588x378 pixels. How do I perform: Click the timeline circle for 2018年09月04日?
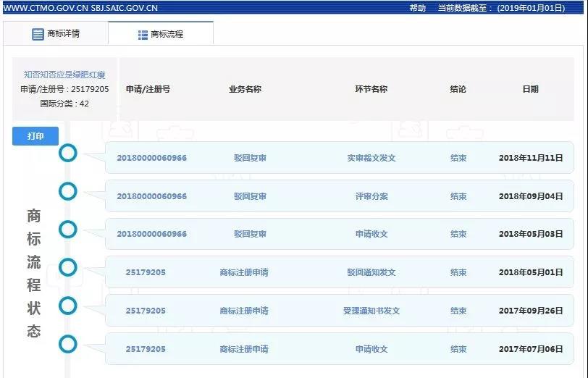68,191
